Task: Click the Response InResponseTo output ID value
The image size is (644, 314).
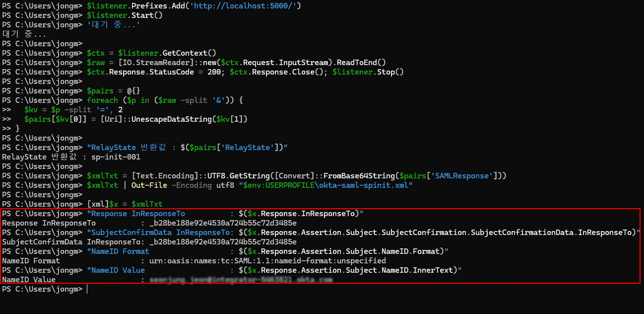Action: click(223, 223)
